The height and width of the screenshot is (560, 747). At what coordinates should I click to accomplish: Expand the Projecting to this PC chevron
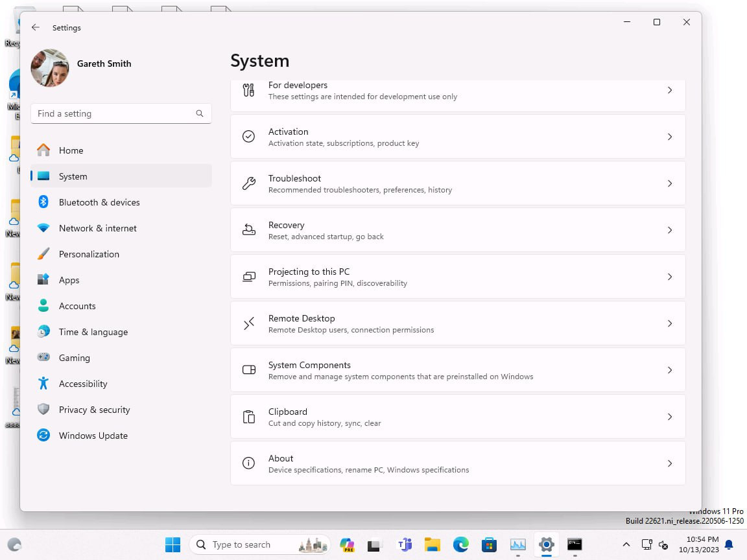coord(670,277)
